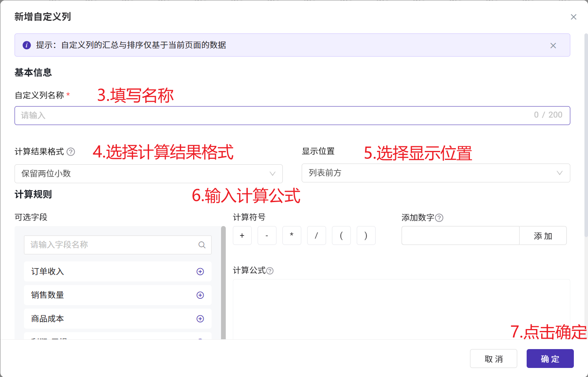Insert the multiplication asterisk operator
This screenshot has width=588, height=377.
click(291, 235)
